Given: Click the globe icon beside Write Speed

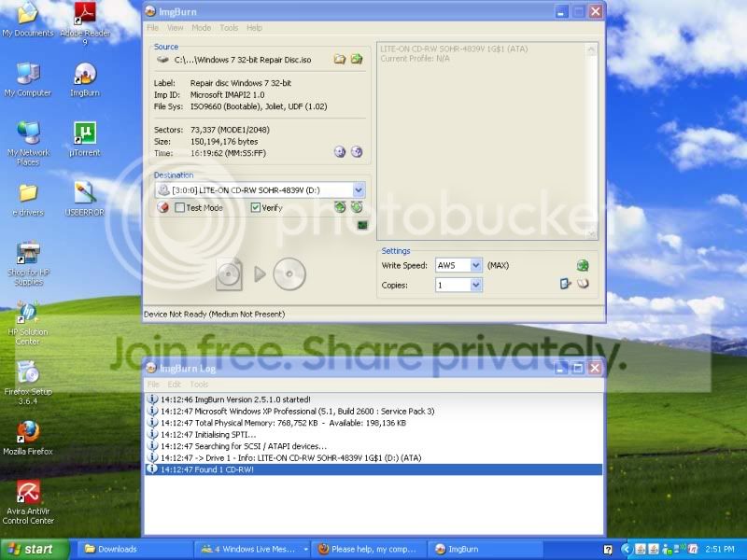Looking at the screenshot, I should click(x=582, y=265).
